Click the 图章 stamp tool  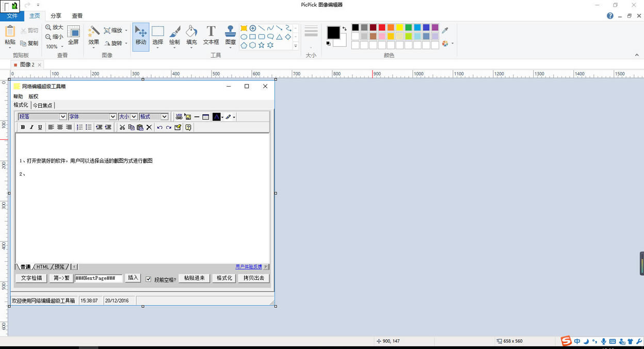230,36
